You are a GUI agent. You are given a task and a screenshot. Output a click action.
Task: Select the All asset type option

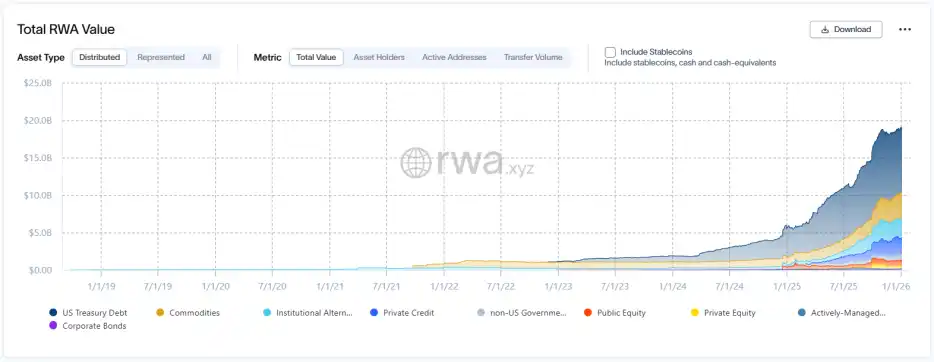[206, 58]
